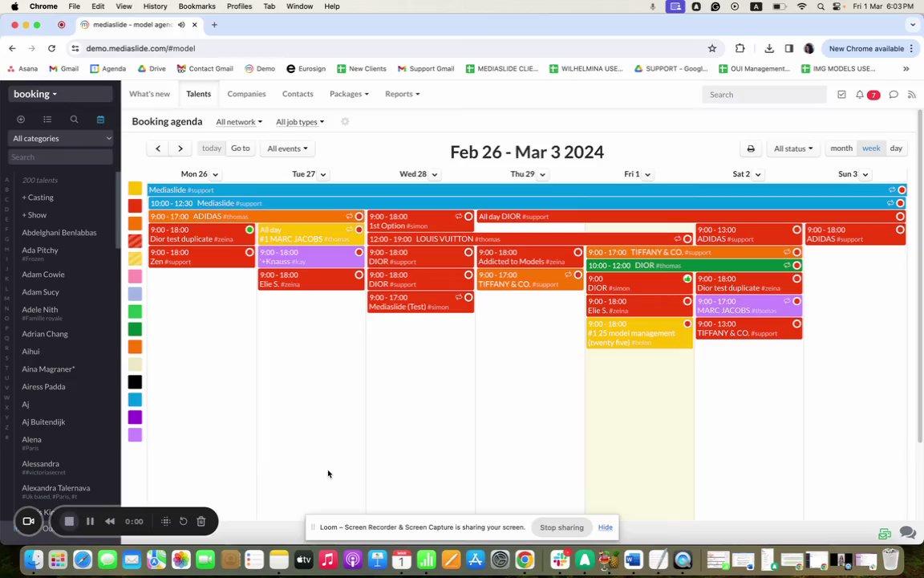This screenshot has height=578, width=924.
Task: Click the add talent plus icon in sidebar
Action: point(21,119)
